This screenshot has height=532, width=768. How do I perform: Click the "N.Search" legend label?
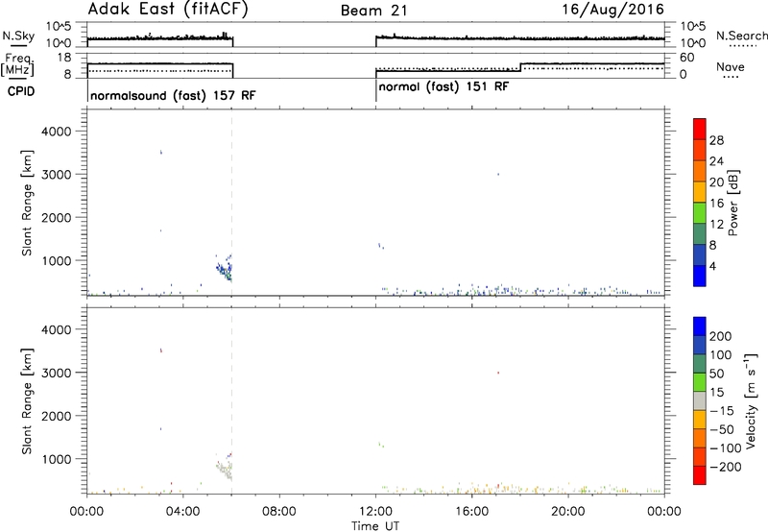tap(741, 36)
